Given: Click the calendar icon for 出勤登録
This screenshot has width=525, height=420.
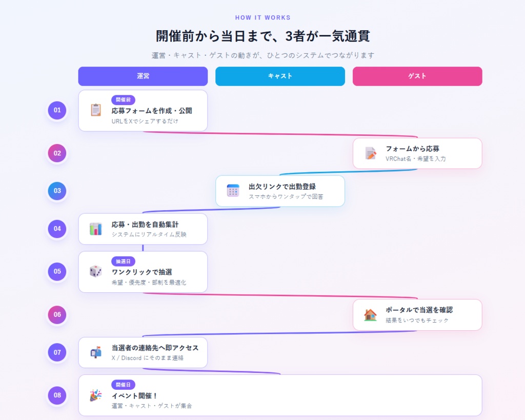Looking at the screenshot, I should [233, 191].
